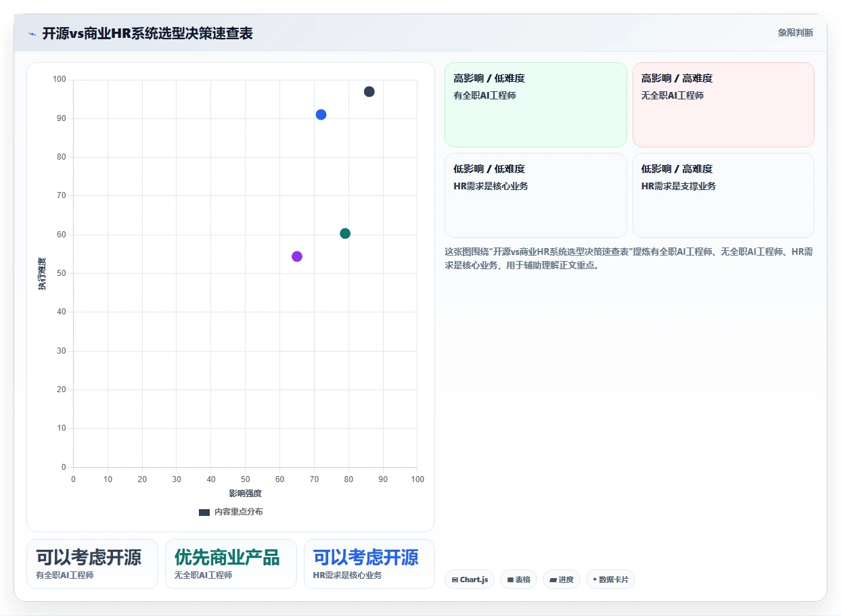
Task: Click the x-axis tick value 50
Action: point(246,479)
